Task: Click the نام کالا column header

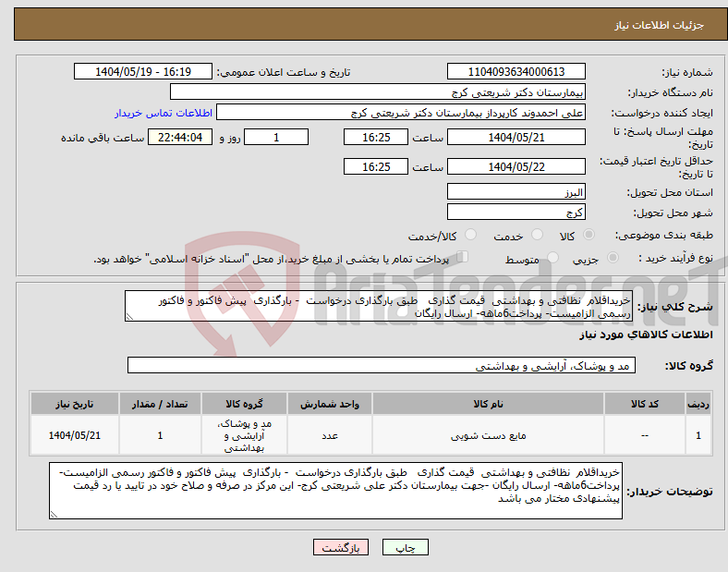Action: (x=488, y=404)
